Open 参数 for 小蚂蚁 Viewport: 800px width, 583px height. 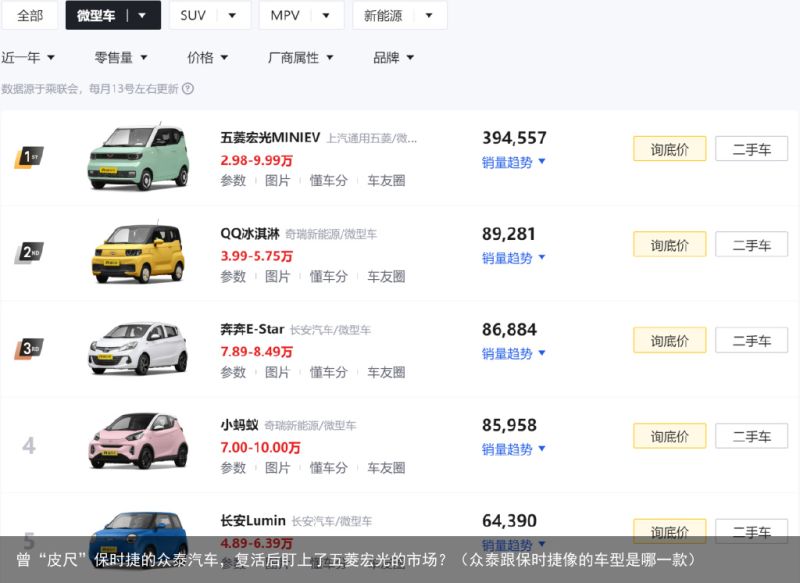(233, 467)
